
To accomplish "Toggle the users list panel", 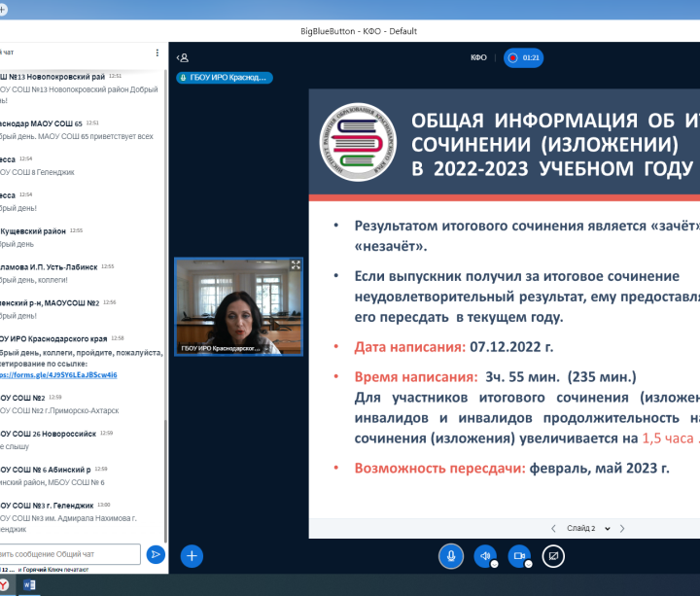I will [x=182, y=57].
